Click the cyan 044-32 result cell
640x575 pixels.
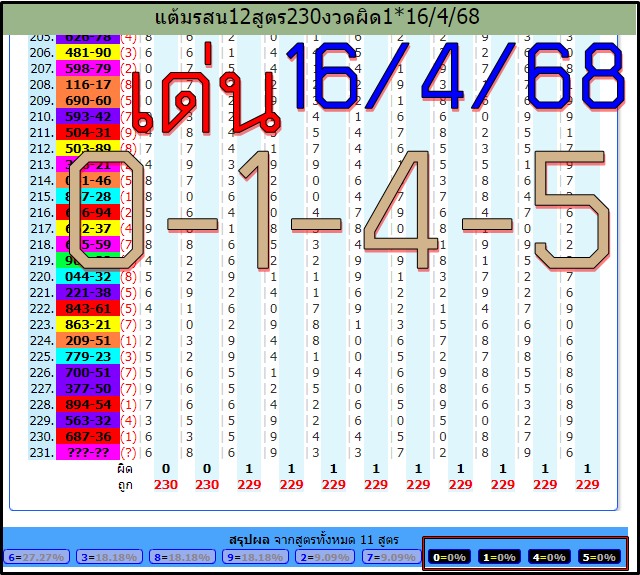tap(89, 276)
